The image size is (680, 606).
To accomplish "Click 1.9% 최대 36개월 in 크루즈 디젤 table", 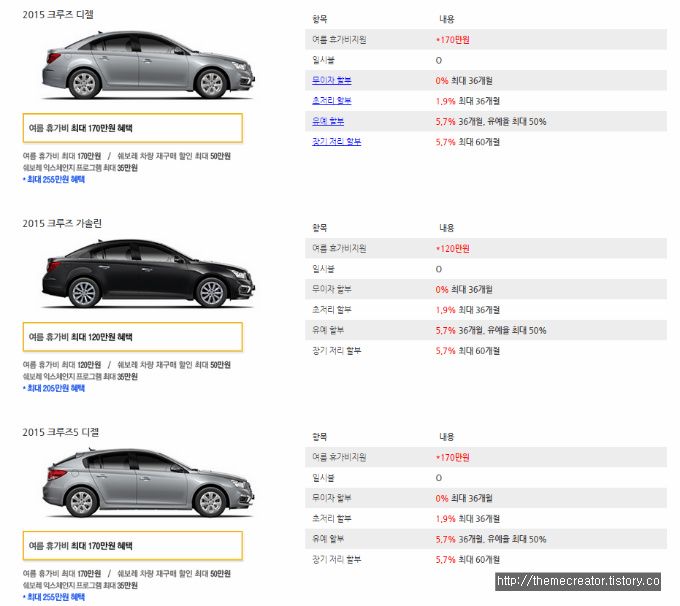I will click(468, 101).
